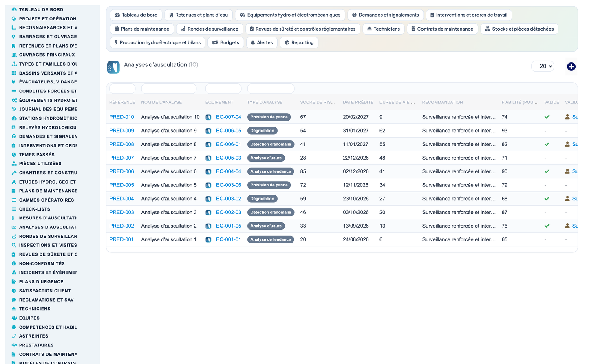The width and height of the screenshot is (589, 364).
Task: Open the 20 rows-per-page dropdown
Action: pos(543,66)
